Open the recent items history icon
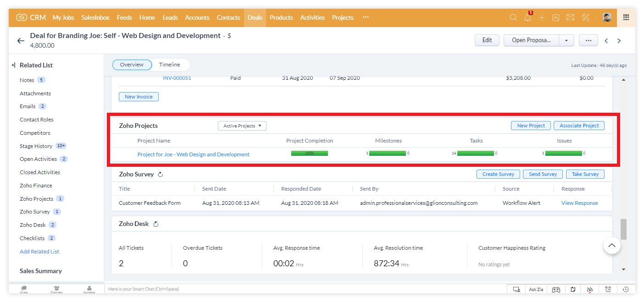The image size is (644, 302). 626,289
